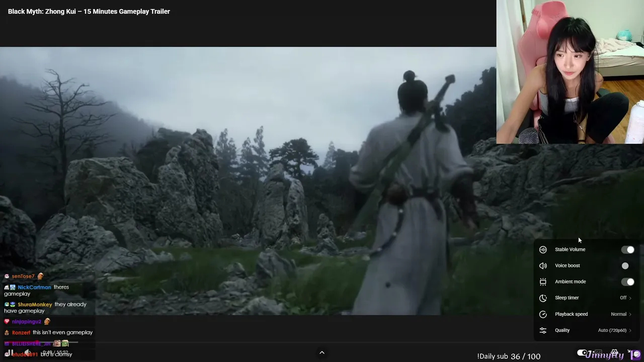Click the Ambient mode screen icon
Screen dimensions: 644x362
click(x=543, y=282)
